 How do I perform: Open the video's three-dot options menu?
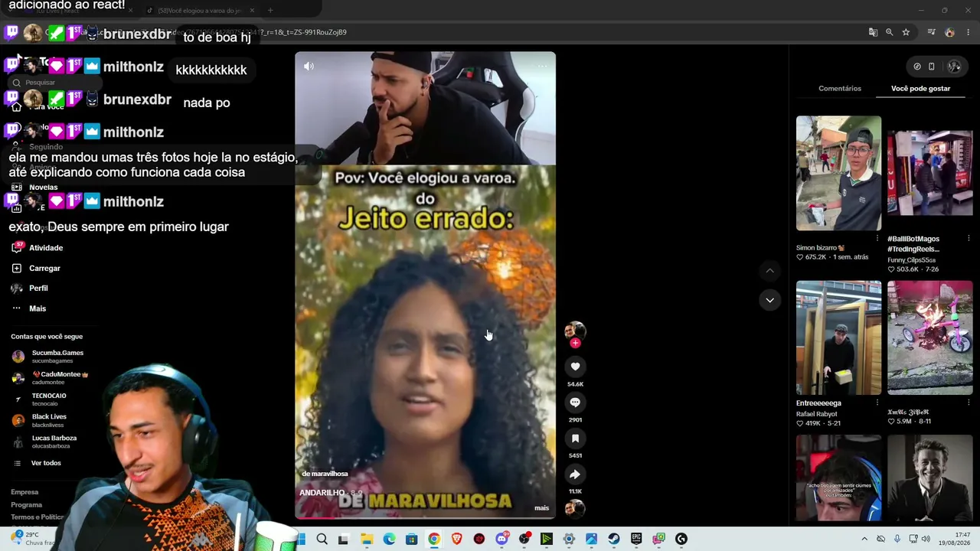[542, 67]
